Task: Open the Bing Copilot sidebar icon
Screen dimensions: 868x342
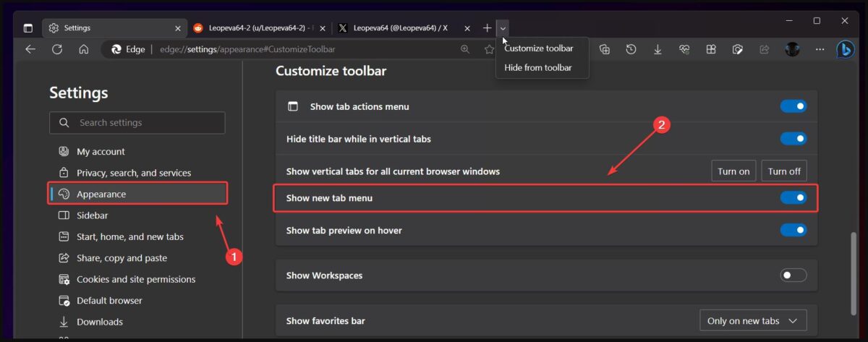Action: 845,49
